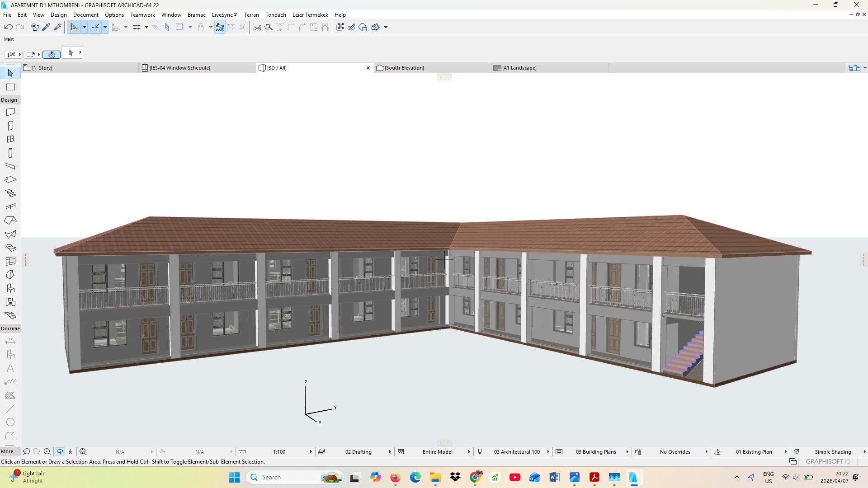Screen dimensions: 868x488
Task: Click More at toolbox bottom
Action: click(7, 451)
